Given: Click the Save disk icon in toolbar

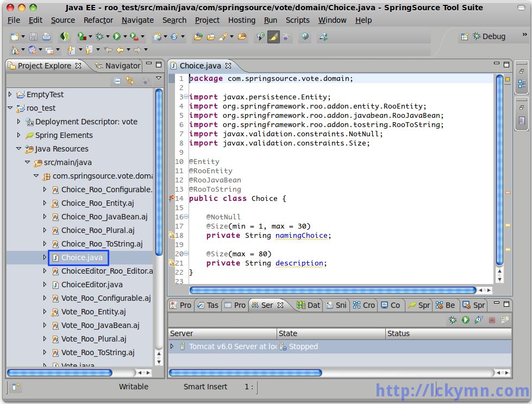Looking at the screenshot, I should pos(33,36).
